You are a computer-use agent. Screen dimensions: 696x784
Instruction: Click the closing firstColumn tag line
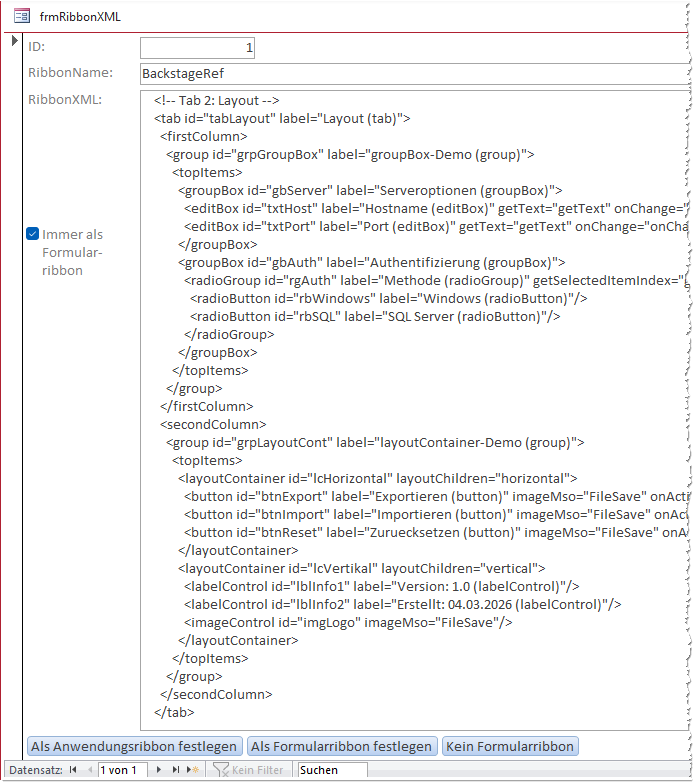click(x=206, y=406)
